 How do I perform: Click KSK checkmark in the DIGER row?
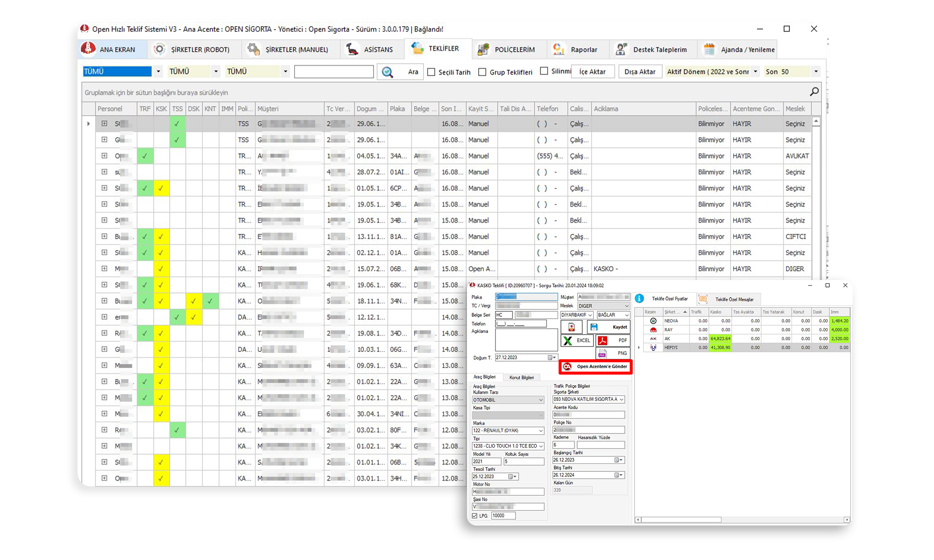click(161, 269)
